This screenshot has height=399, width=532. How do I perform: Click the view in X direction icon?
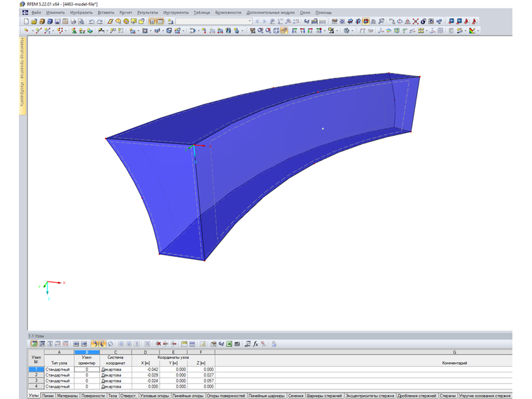(294, 31)
